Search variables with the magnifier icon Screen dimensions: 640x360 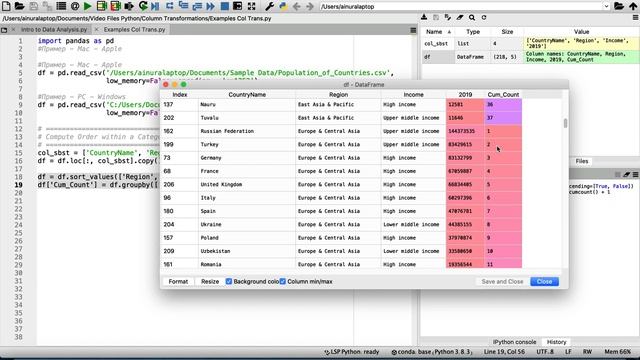(472, 18)
